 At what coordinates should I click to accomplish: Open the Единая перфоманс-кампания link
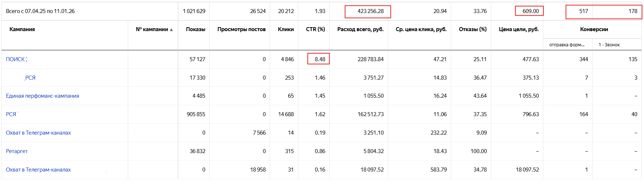42,96
